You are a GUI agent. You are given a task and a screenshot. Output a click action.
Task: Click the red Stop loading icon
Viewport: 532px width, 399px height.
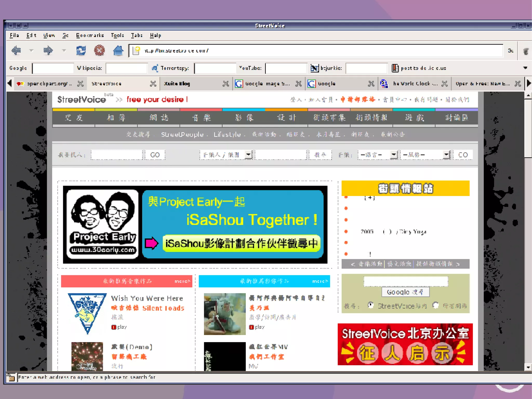coord(99,50)
